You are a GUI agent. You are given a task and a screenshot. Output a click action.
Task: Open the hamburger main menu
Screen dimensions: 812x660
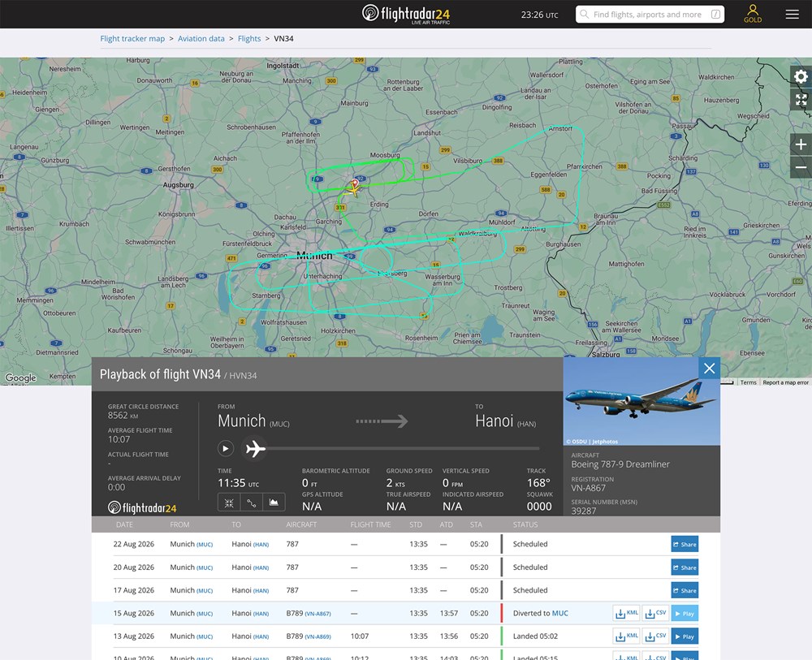coord(792,15)
